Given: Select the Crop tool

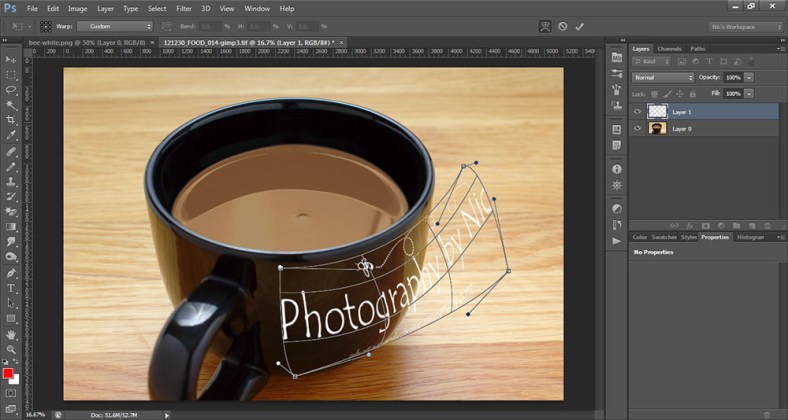Looking at the screenshot, I should click(11, 119).
